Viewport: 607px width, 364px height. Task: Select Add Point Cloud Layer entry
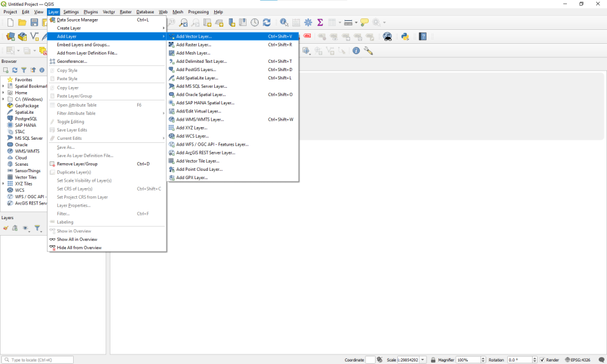233,170
